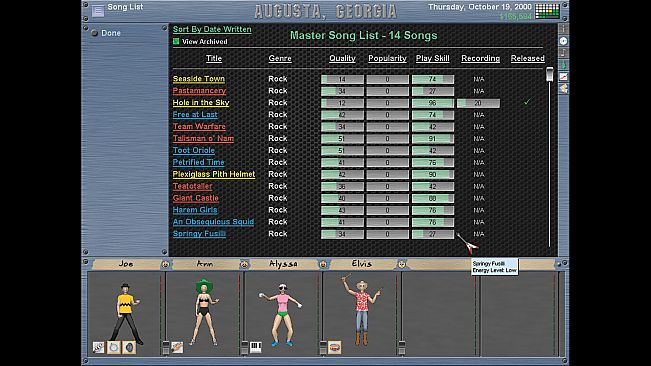The height and width of the screenshot is (366, 651).
Task: Click Alyssa's mood face icon
Action: pyautogui.click(x=323, y=264)
